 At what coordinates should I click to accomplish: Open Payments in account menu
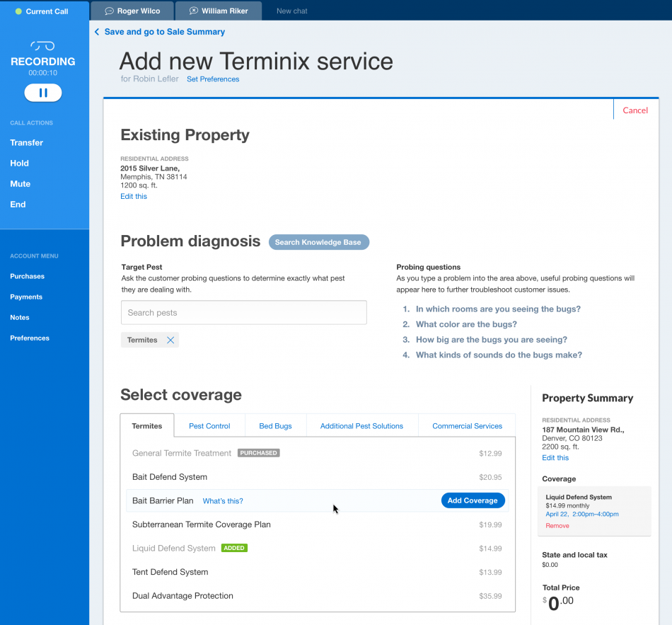click(26, 297)
